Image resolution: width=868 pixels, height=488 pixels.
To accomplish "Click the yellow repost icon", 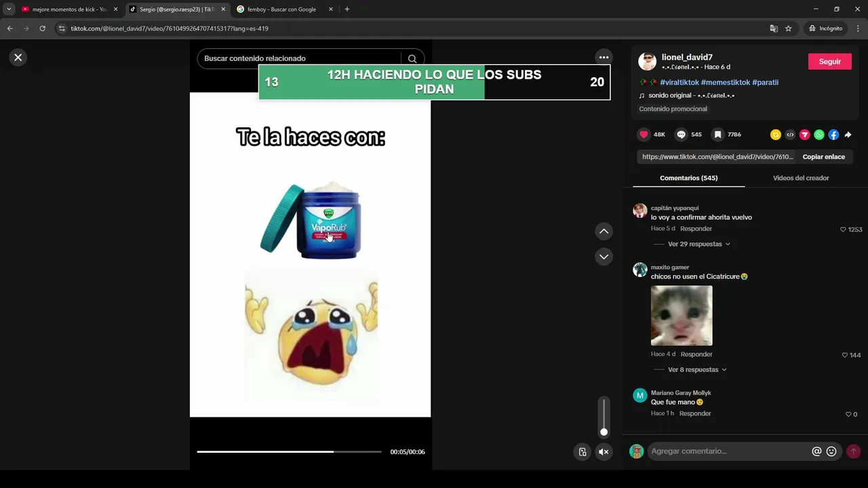I will [776, 135].
